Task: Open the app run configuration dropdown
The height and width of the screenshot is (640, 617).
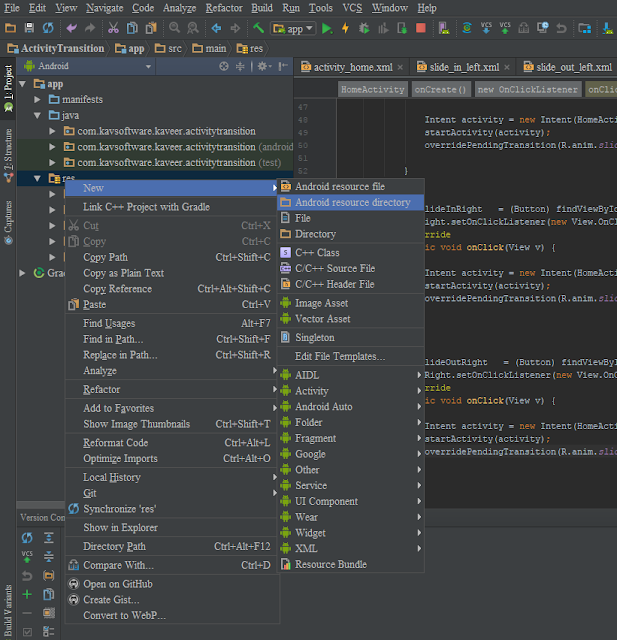Action: point(291,28)
